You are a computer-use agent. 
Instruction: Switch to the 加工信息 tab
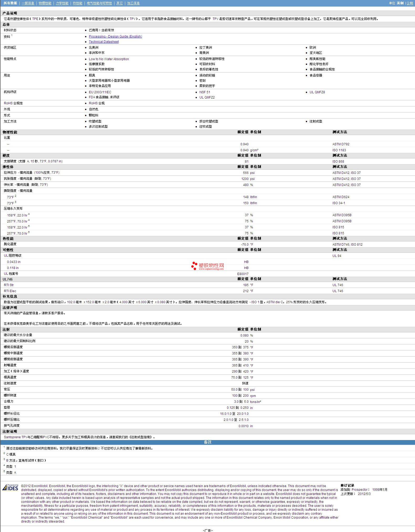pos(133,3)
